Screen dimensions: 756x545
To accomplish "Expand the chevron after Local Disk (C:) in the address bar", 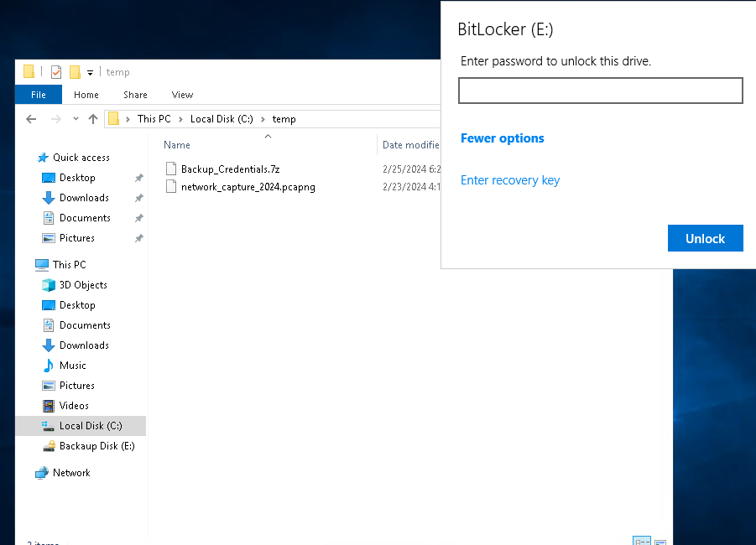I will [x=263, y=119].
